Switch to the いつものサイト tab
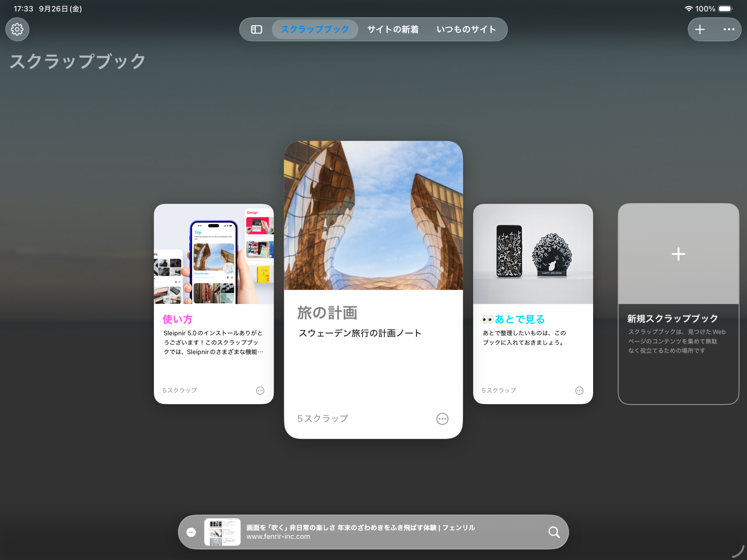747x560 pixels. 466,29
